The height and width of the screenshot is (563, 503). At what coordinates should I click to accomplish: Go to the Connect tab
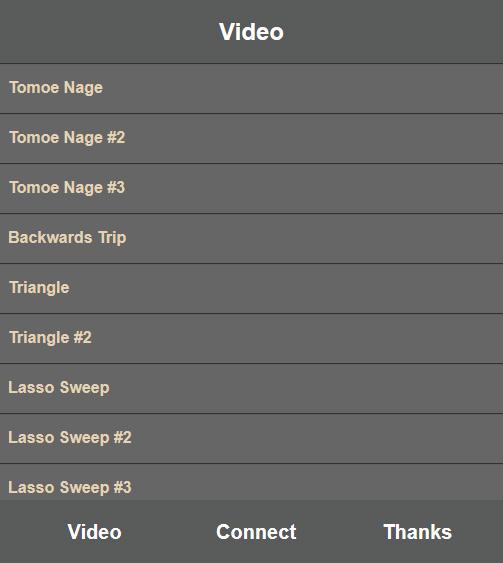point(256,532)
